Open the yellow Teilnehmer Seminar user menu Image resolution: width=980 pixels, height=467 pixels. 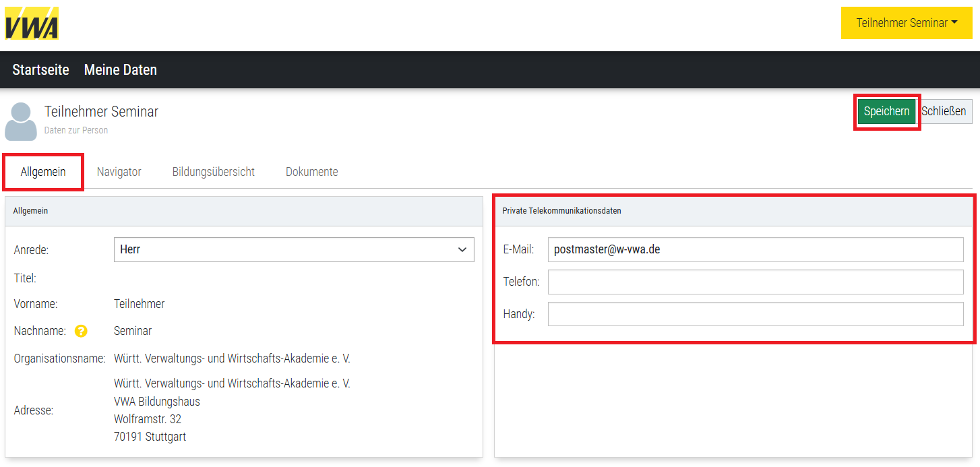tap(906, 23)
